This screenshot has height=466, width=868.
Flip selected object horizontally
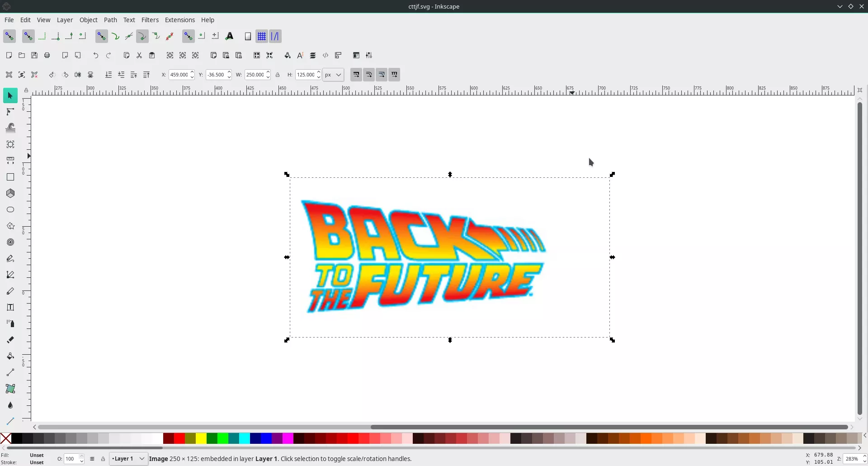tap(78, 75)
